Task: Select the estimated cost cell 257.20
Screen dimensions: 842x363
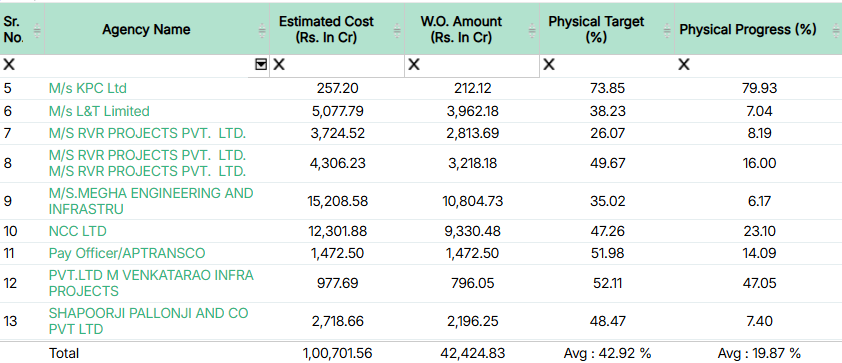Action: tap(337, 88)
